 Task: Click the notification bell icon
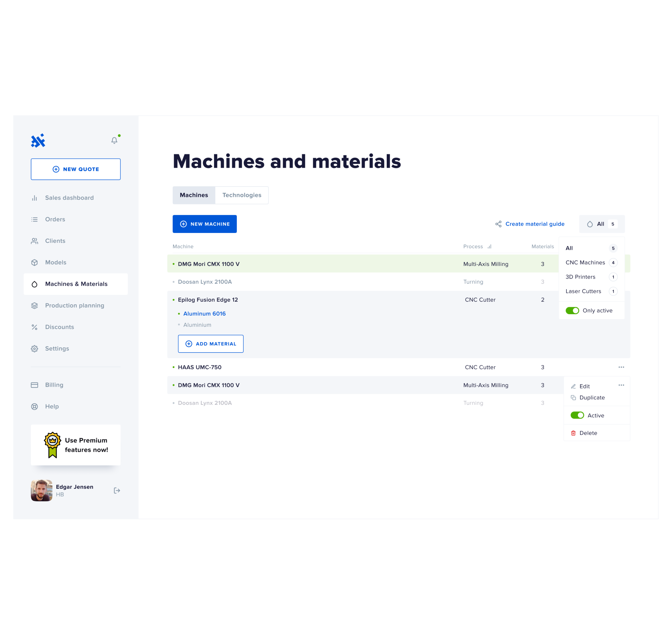tap(114, 140)
